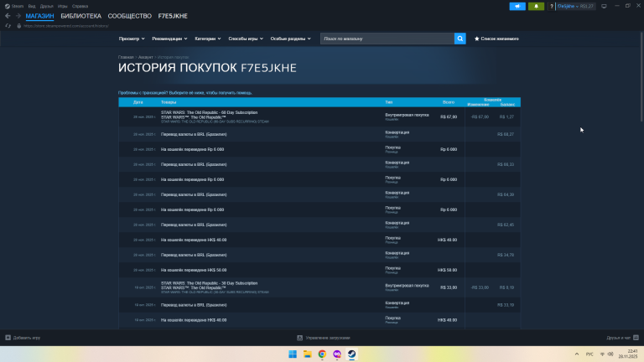Click the blue magnifier search icon
The height and width of the screenshot is (362, 644).
click(460, 39)
